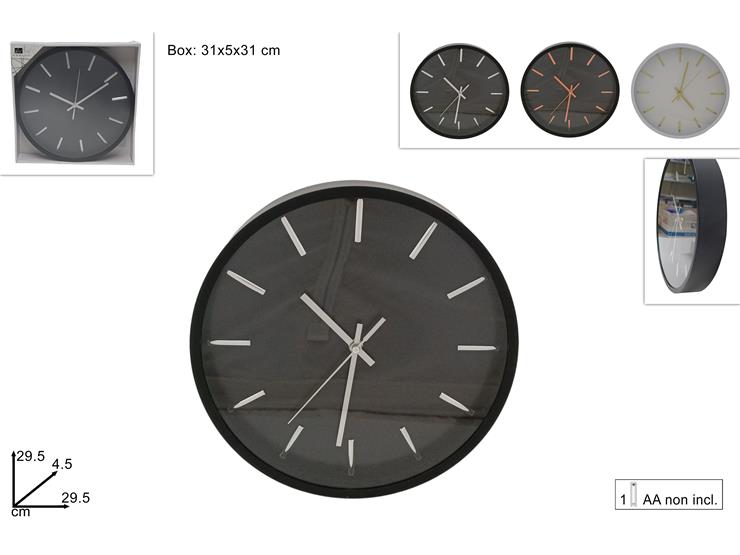Click the 'AA non incl.' label

[x=680, y=499]
